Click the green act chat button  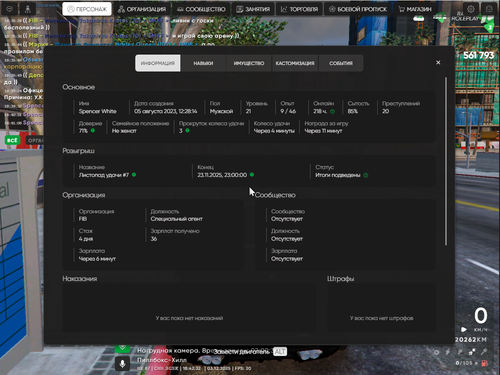13,140
